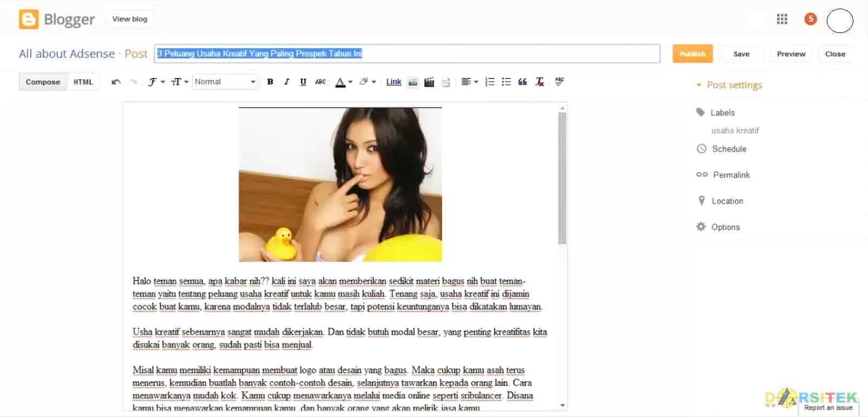Switch to HTML editing mode

point(83,82)
